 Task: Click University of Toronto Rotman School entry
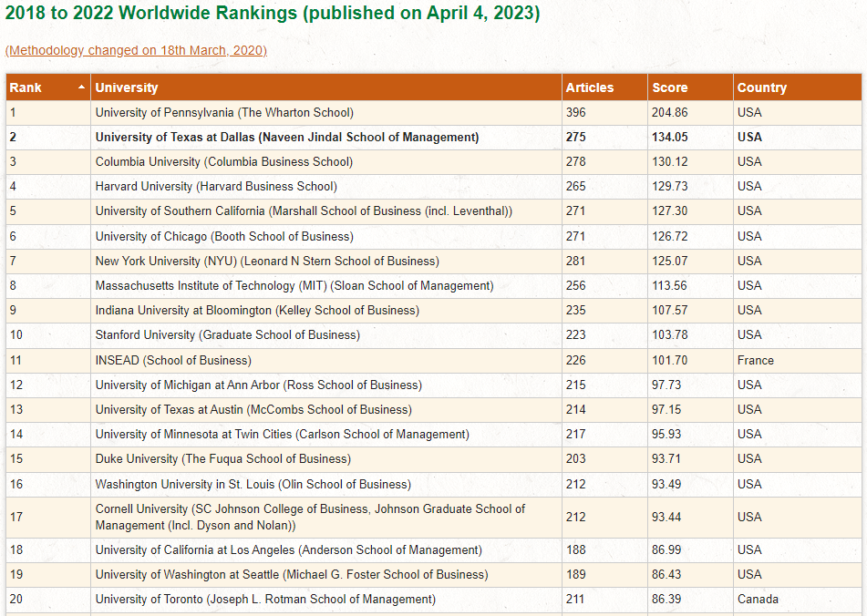coord(265,599)
